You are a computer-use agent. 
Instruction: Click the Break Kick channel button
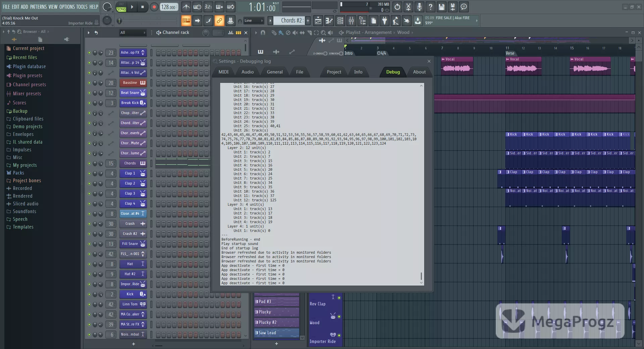[x=133, y=103]
